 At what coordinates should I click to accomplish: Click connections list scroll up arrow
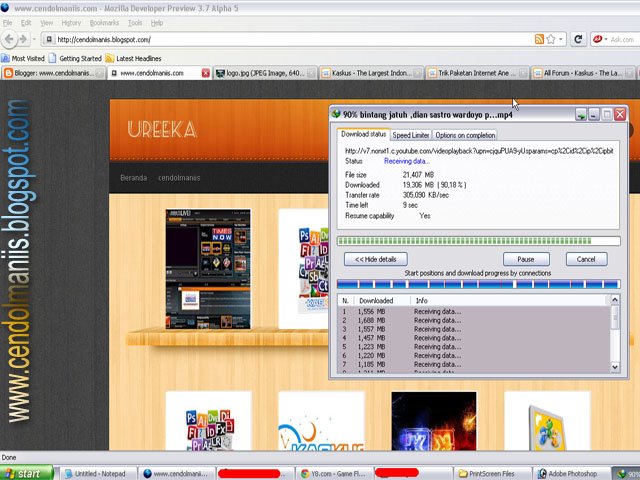pyautogui.click(x=615, y=300)
